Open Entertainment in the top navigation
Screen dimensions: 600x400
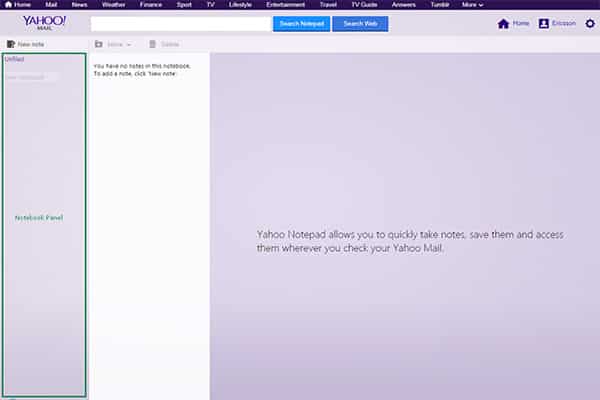[285, 5]
